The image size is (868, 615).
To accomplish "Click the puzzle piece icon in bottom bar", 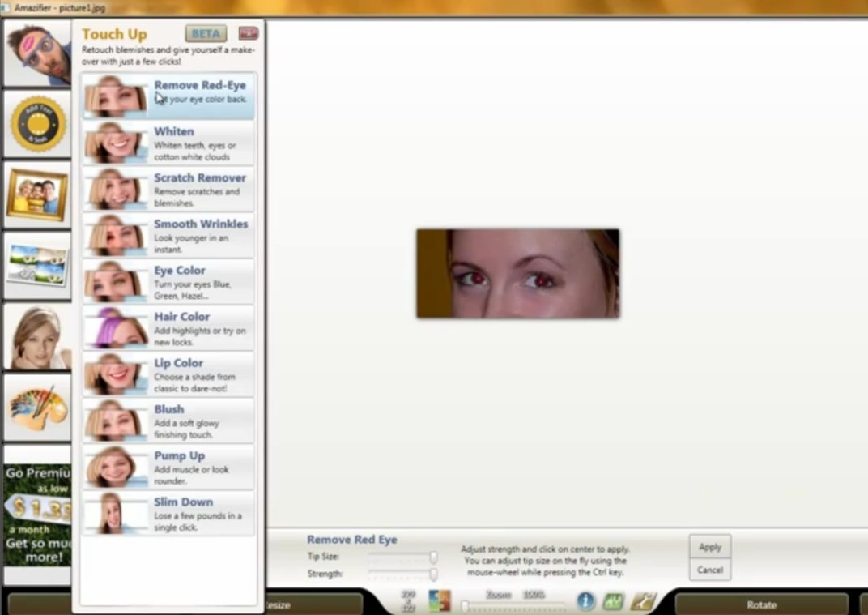I will click(x=440, y=601).
